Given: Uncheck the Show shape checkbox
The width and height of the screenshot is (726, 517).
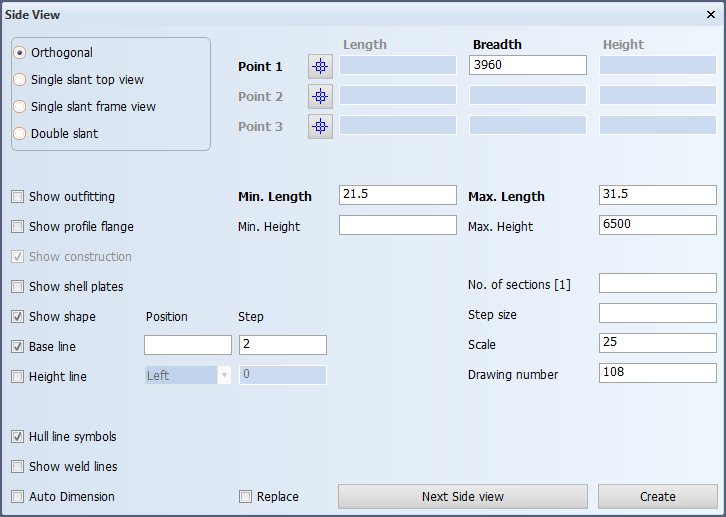Looking at the screenshot, I should pyautogui.click(x=18, y=317).
